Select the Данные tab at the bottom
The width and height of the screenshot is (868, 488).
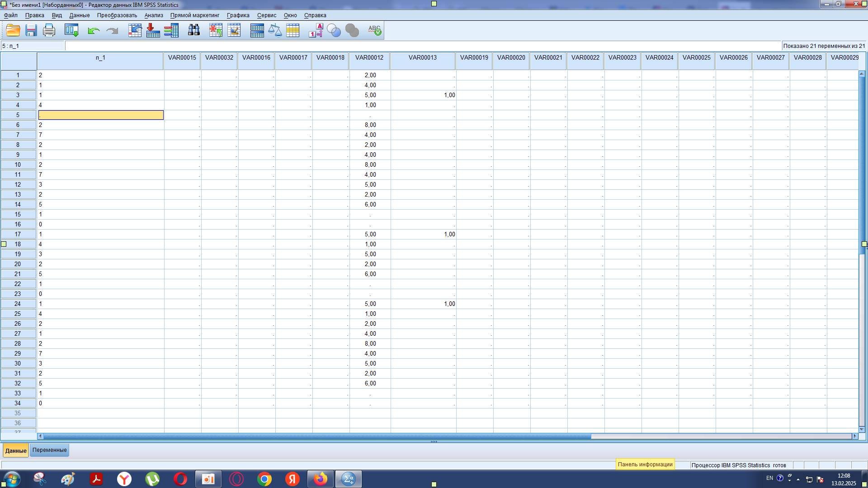[16, 450]
